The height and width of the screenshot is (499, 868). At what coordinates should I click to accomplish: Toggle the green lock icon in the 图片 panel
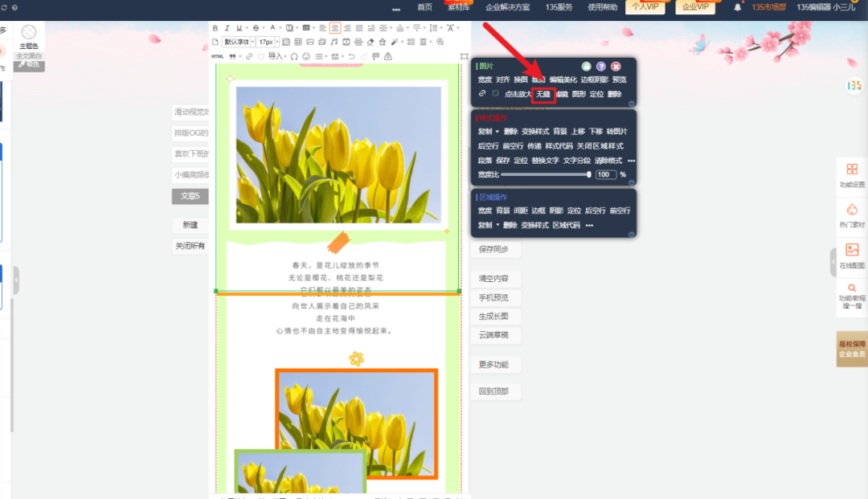pos(586,67)
